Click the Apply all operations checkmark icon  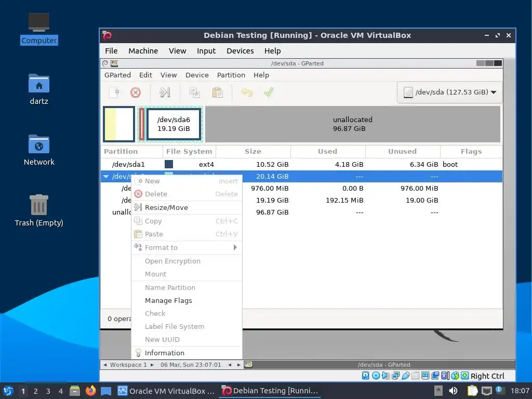(x=269, y=92)
